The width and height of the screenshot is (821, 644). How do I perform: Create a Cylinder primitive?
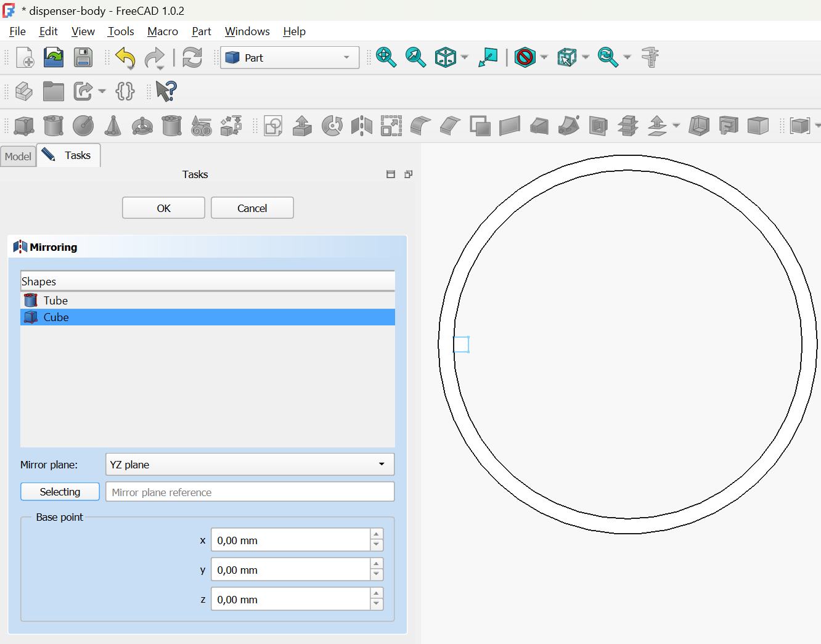54,126
